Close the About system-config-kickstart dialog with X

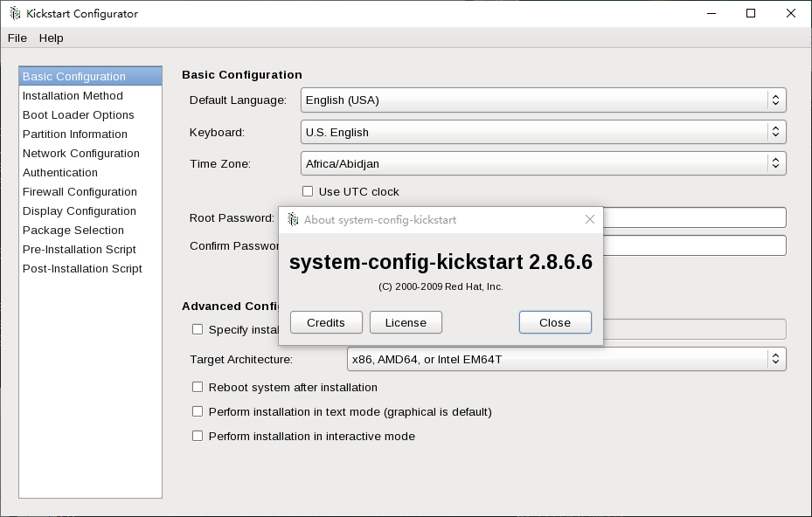[589, 219]
